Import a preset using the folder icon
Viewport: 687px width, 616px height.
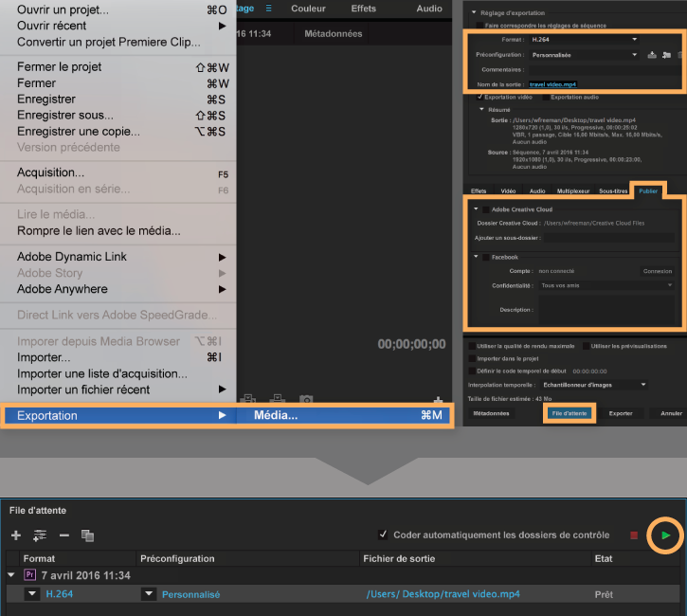pyautogui.click(x=666, y=55)
